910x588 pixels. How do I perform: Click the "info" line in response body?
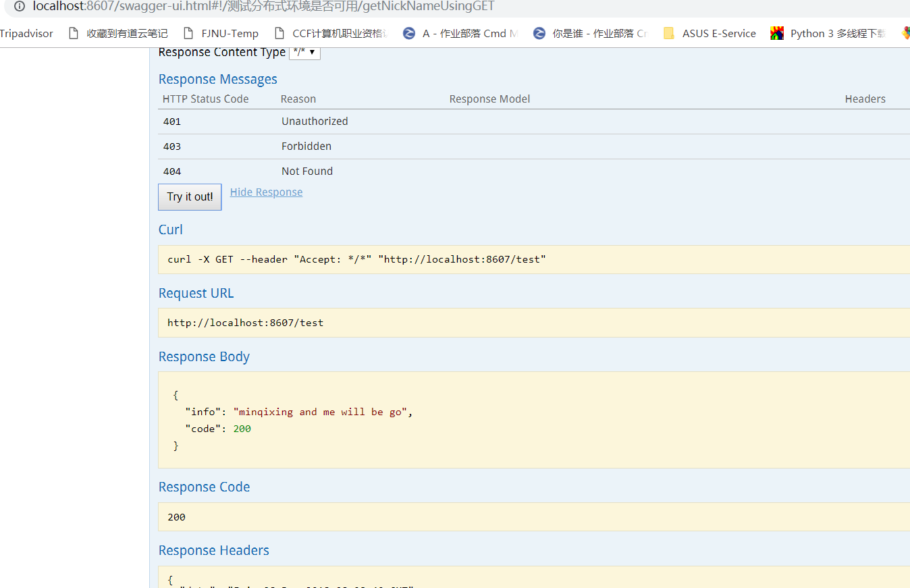pyautogui.click(x=298, y=412)
